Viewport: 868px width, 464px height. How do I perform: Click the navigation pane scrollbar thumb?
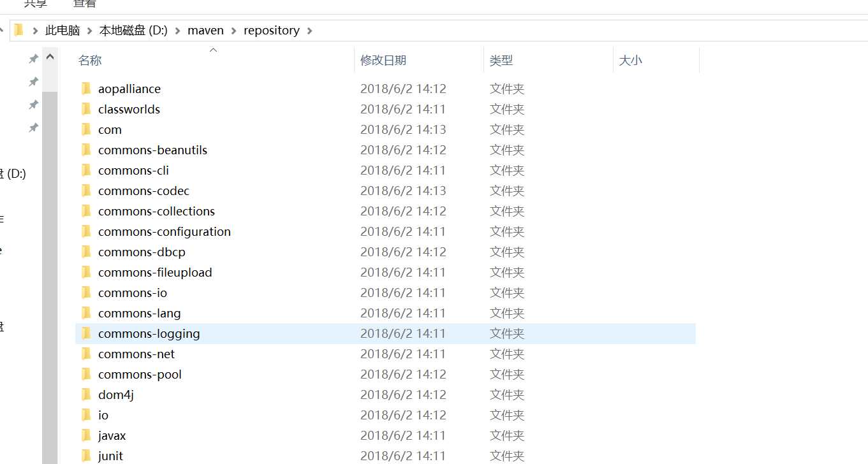click(50, 277)
